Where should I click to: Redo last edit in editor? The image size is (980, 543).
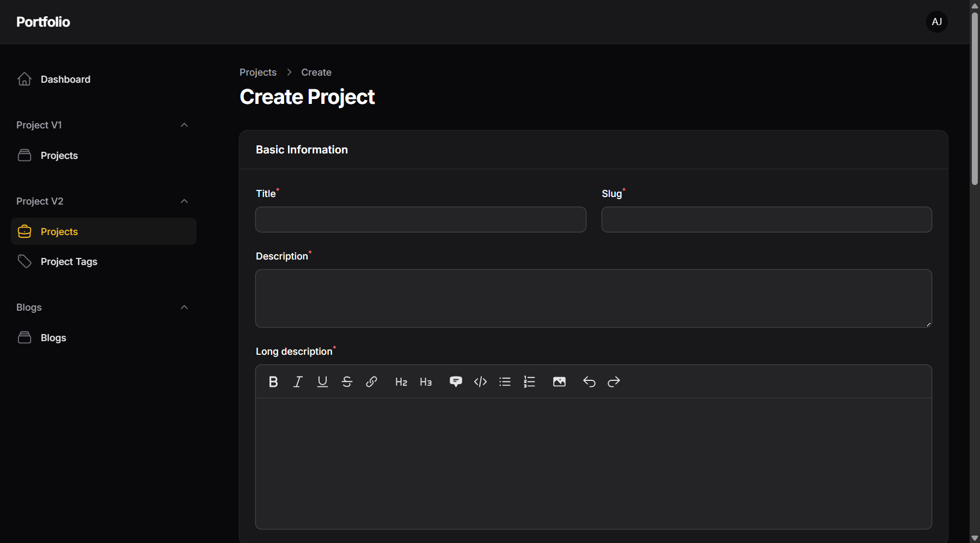coord(614,382)
